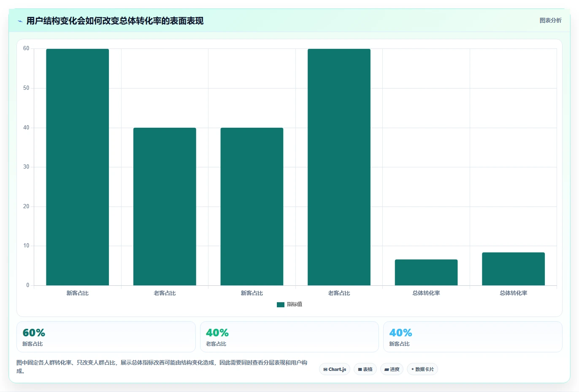
Task: Click the 40% 老客占比 stat card
Action: pyautogui.click(x=289, y=337)
